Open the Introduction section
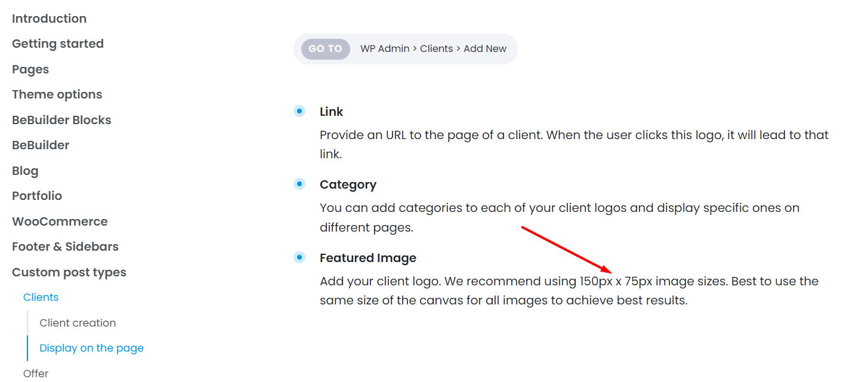The width and height of the screenshot is (868, 382). [x=49, y=19]
